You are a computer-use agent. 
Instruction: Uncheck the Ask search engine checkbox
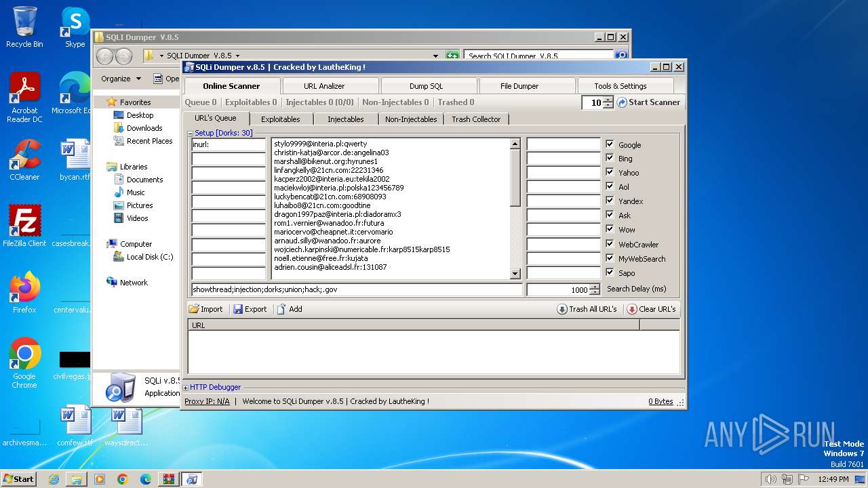point(610,215)
